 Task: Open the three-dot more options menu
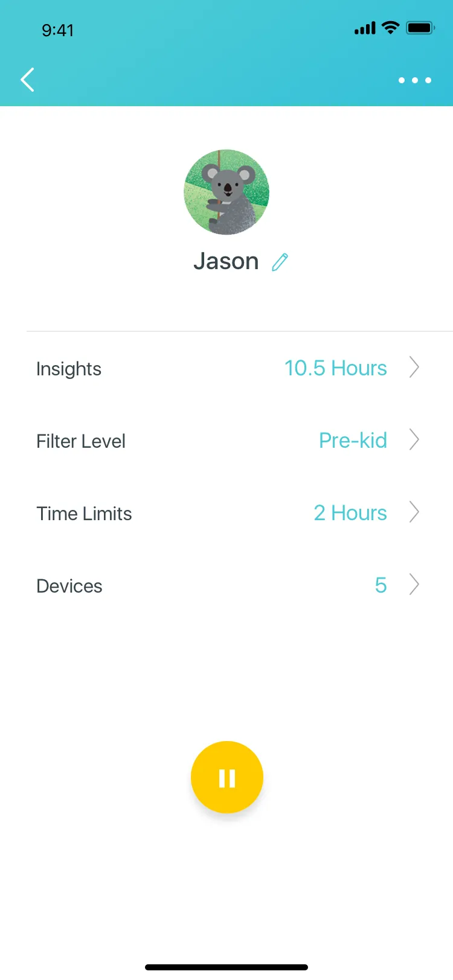tap(415, 80)
